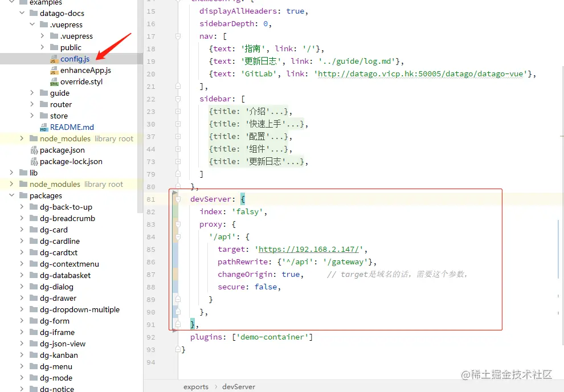Collapse the datago-docs folder
This screenshot has width=564, height=392.
22,13
